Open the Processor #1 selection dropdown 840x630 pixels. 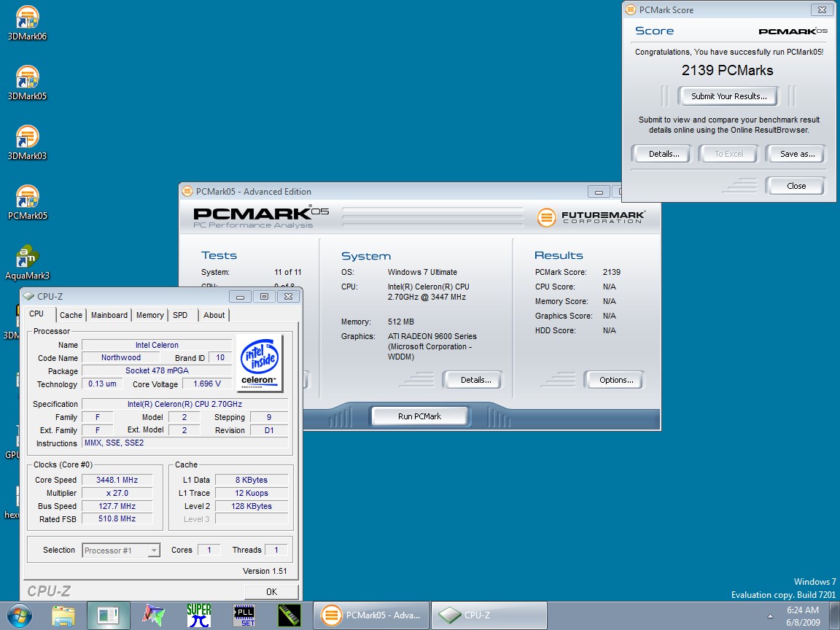[121, 551]
